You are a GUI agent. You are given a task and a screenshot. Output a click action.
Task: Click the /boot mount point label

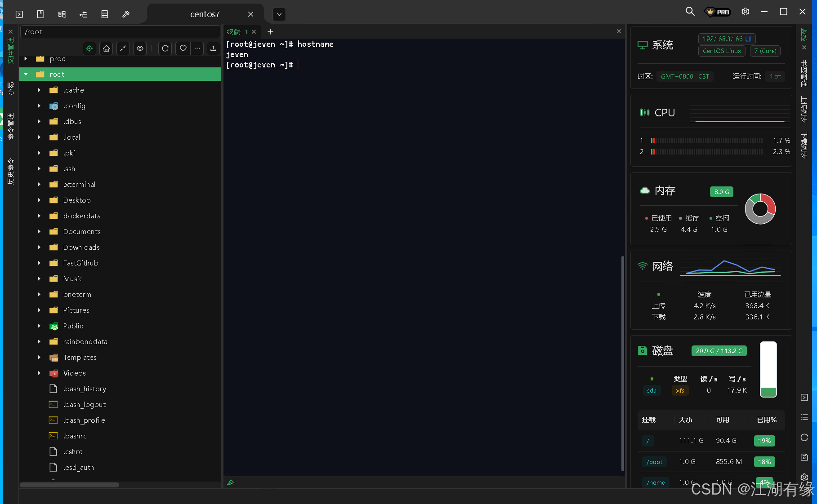pyautogui.click(x=654, y=462)
